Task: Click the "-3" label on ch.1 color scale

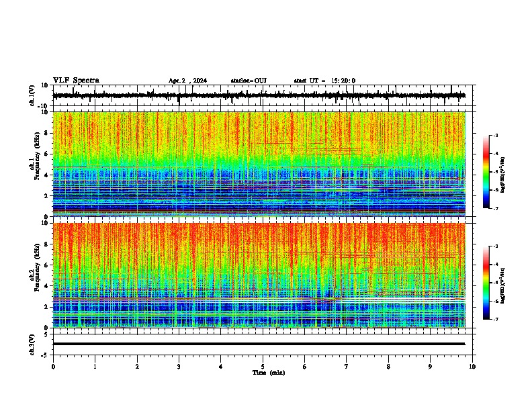Action: (x=495, y=135)
